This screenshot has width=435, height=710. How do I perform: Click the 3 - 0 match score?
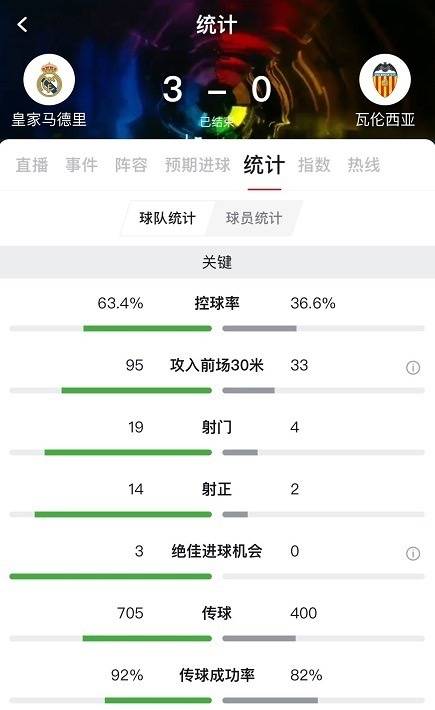217,89
